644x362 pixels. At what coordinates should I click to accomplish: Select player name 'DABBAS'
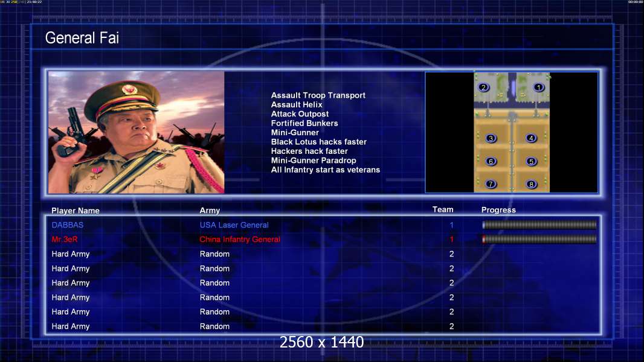click(67, 225)
